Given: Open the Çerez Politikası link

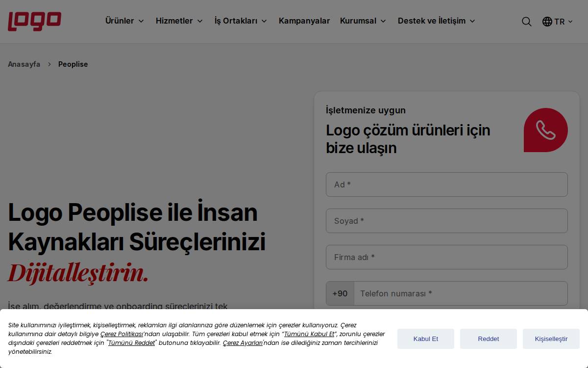Looking at the screenshot, I should tap(122, 334).
